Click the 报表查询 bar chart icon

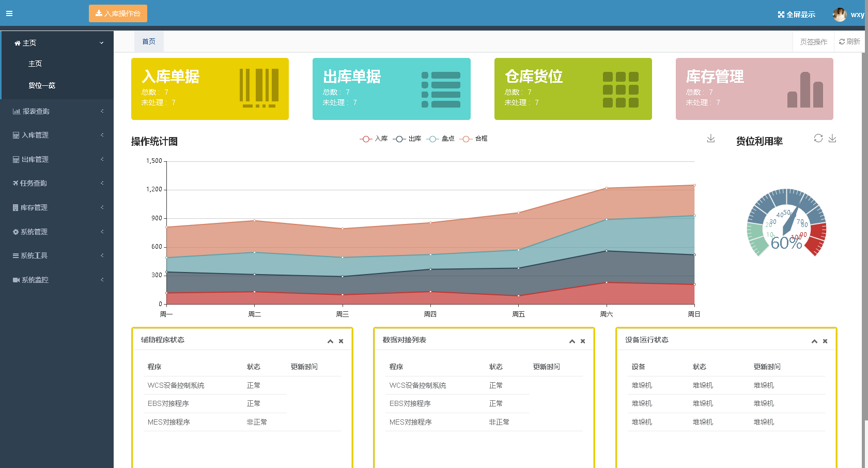pos(17,111)
